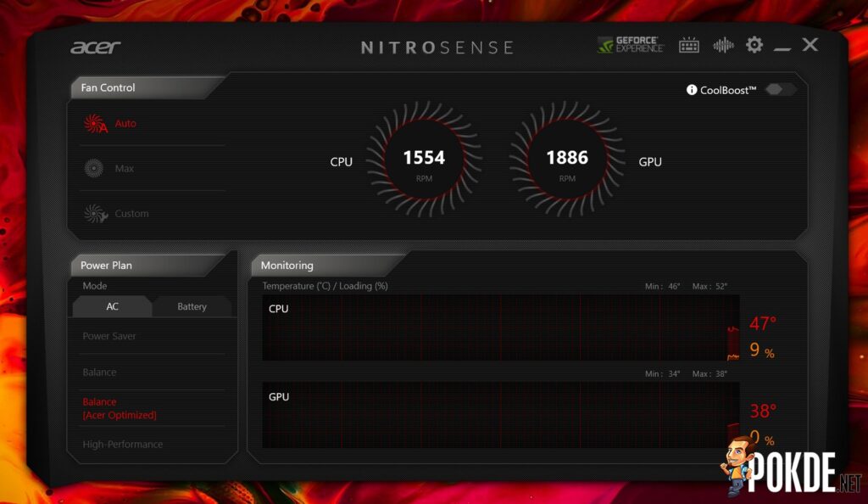Open GeForce Experience from the header

coord(630,45)
